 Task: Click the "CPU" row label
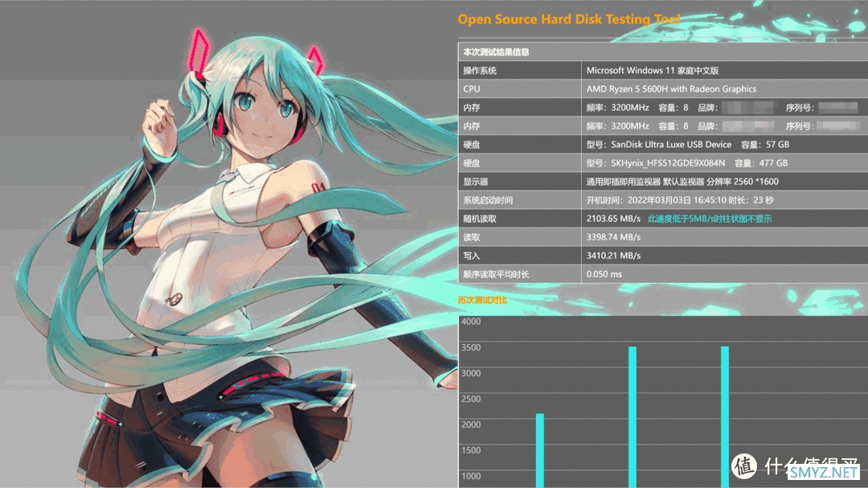click(x=472, y=89)
